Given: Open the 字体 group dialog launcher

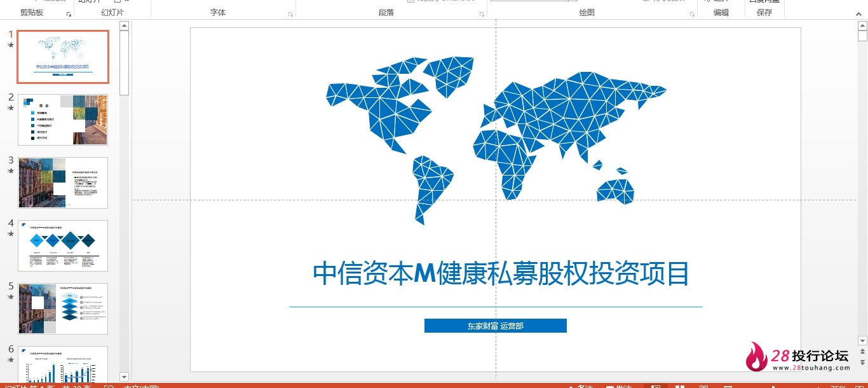Looking at the screenshot, I should 291,13.
